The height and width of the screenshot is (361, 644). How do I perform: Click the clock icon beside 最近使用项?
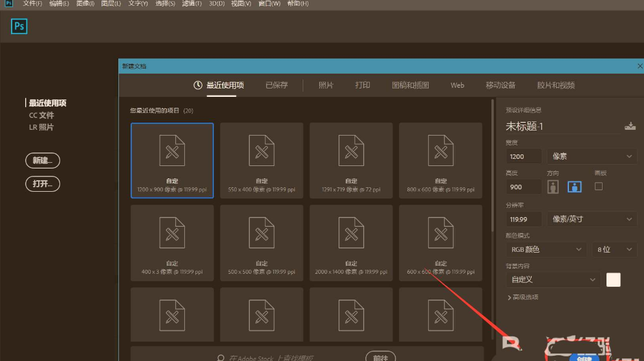point(198,85)
